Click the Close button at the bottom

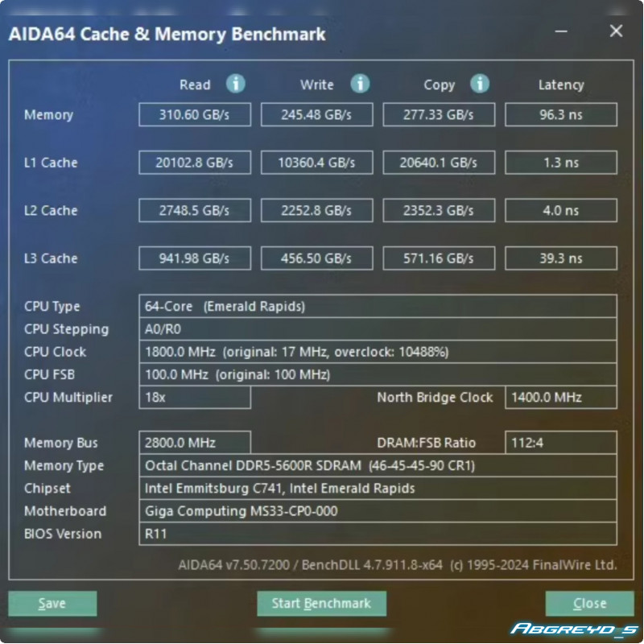click(x=589, y=603)
